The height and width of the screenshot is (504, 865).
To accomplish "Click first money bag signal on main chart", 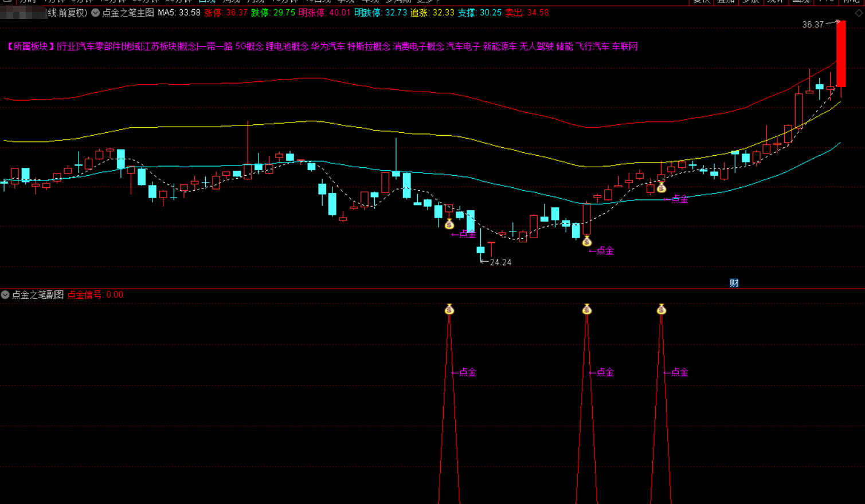I will point(449,223).
